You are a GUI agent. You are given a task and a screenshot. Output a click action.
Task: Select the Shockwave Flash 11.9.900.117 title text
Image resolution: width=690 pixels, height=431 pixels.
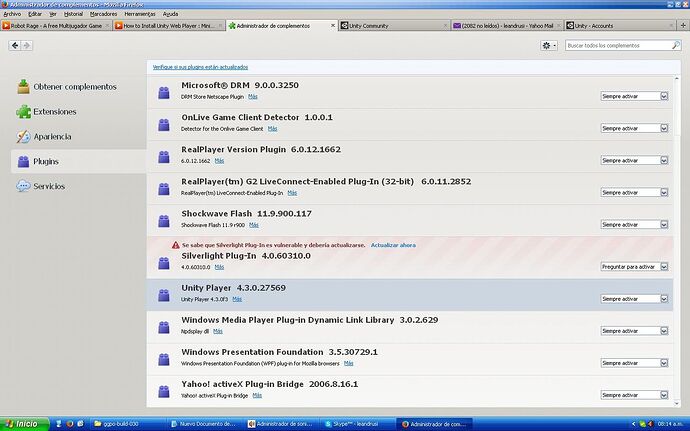pyautogui.click(x=246, y=214)
